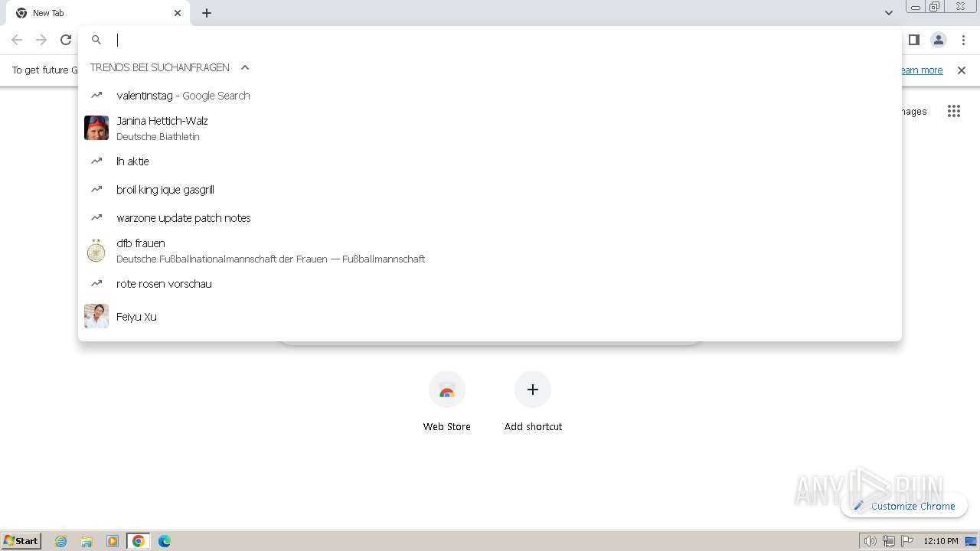Click trending icon beside broil king ique gasgrill
The image size is (980, 551).
[96, 189]
